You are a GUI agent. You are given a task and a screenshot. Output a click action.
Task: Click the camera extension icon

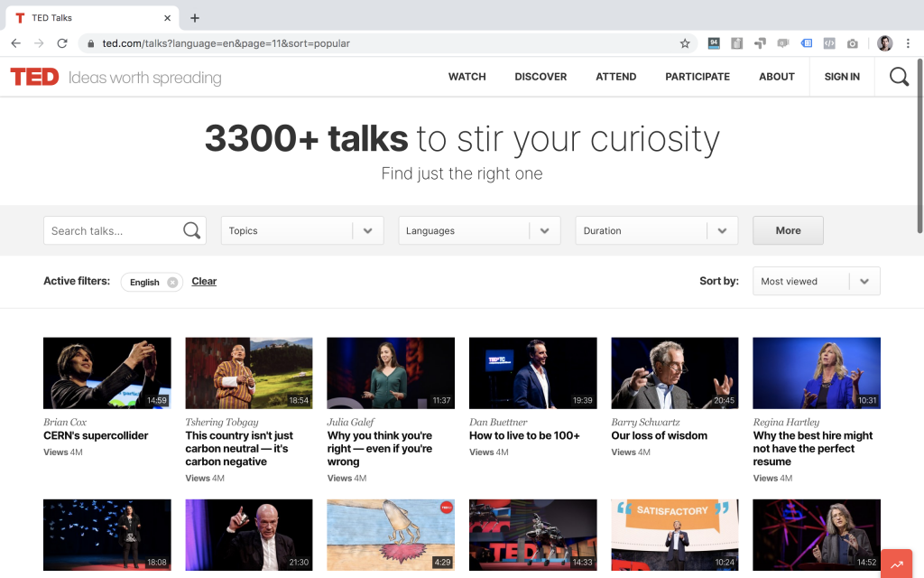click(x=852, y=43)
